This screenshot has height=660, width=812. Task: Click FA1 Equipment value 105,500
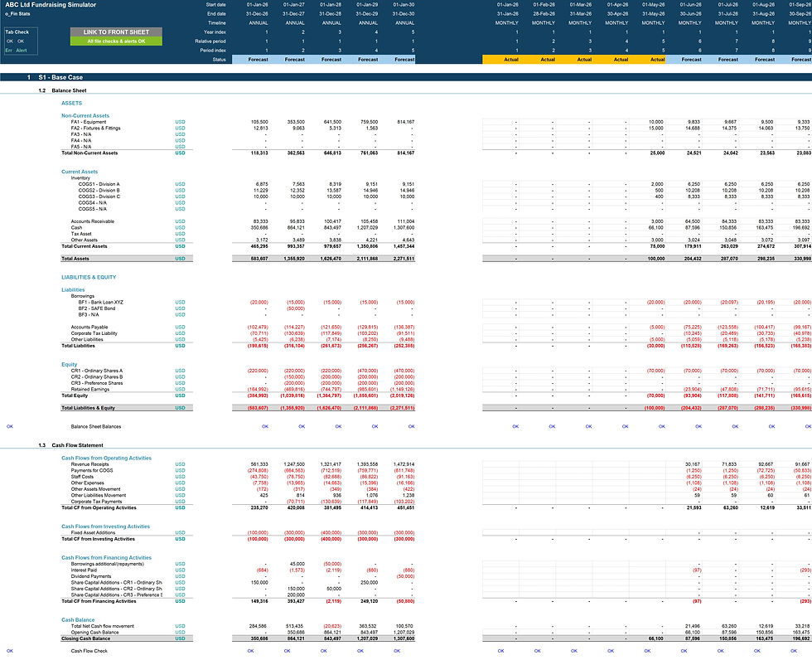tap(259, 122)
